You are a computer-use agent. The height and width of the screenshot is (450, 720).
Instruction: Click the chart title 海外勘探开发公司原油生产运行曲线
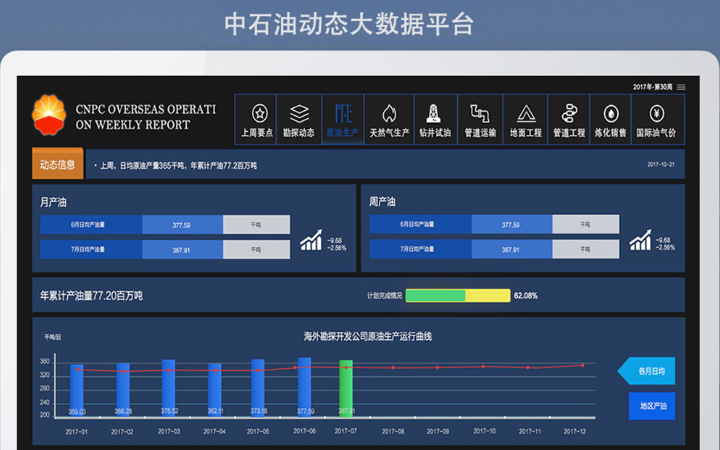pos(367,337)
